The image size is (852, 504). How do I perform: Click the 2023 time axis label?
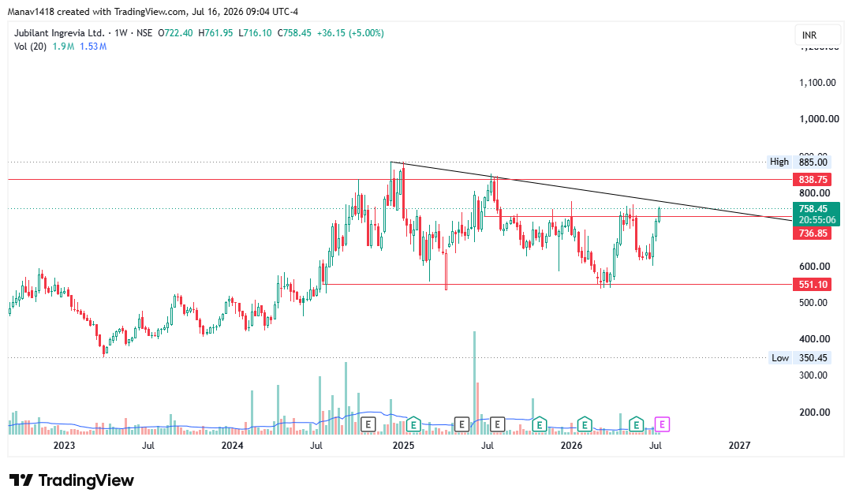coord(64,446)
